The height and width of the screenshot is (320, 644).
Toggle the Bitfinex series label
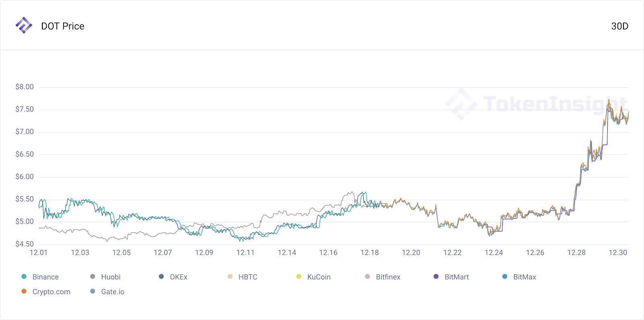388,277
